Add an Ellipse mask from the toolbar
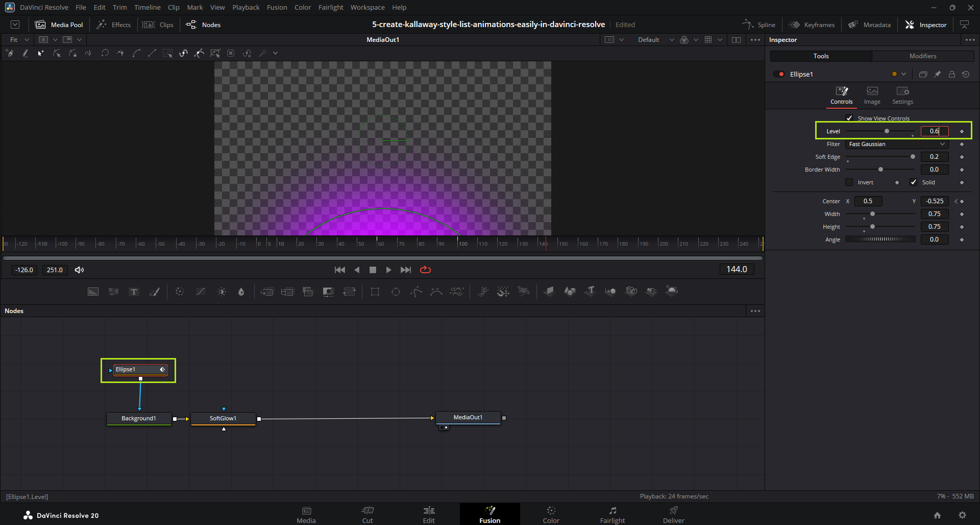Viewport: 980px width, 525px height. [396, 292]
